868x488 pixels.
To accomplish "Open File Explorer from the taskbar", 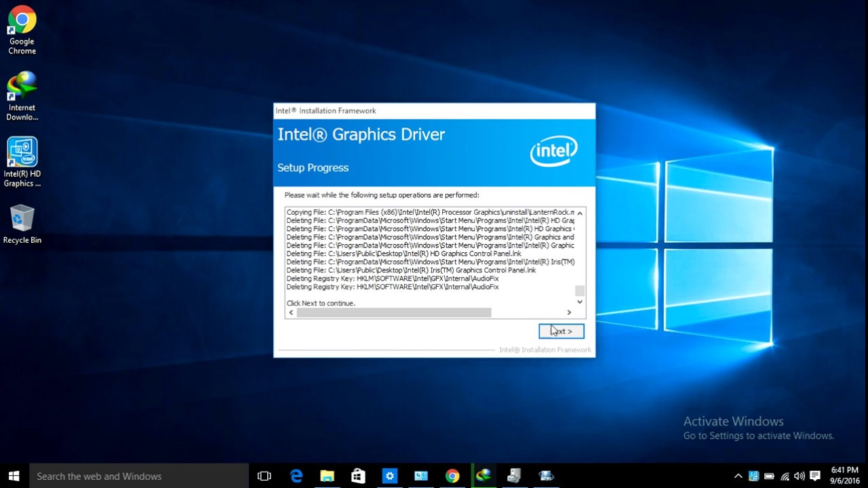I will [327, 476].
